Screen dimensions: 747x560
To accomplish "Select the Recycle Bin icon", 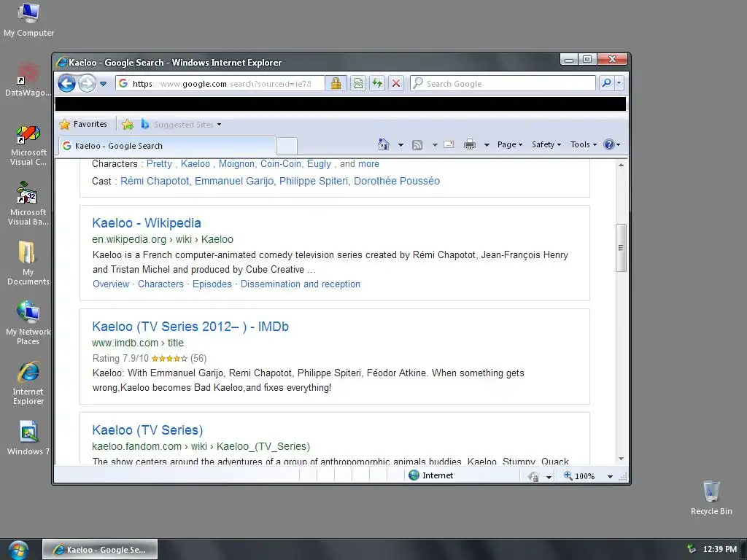I will pyautogui.click(x=711, y=497).
